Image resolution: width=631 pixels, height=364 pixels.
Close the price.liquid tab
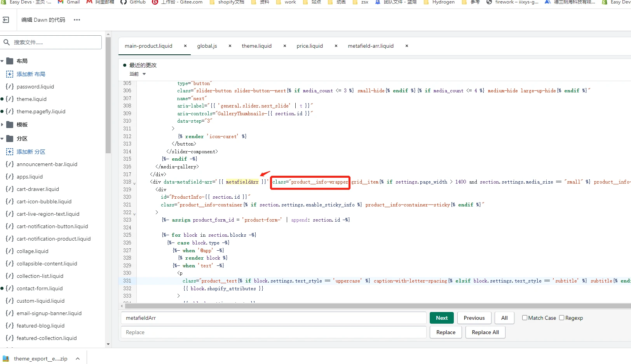coord(336,46)
